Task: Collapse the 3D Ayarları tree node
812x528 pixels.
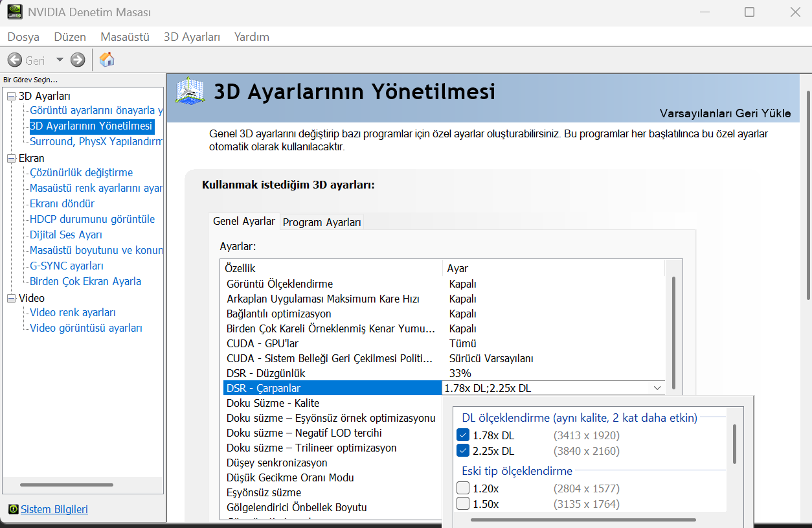Action: coord(11,96)
